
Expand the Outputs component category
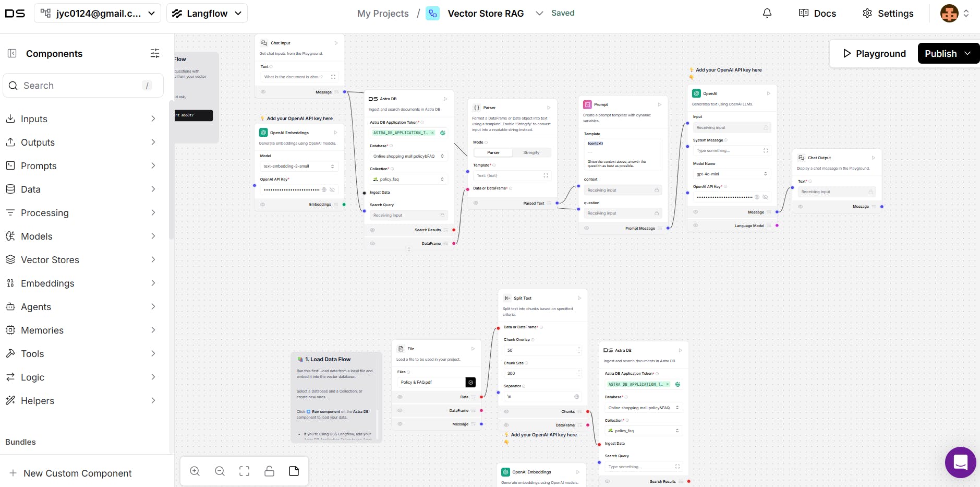pos(81,142)
